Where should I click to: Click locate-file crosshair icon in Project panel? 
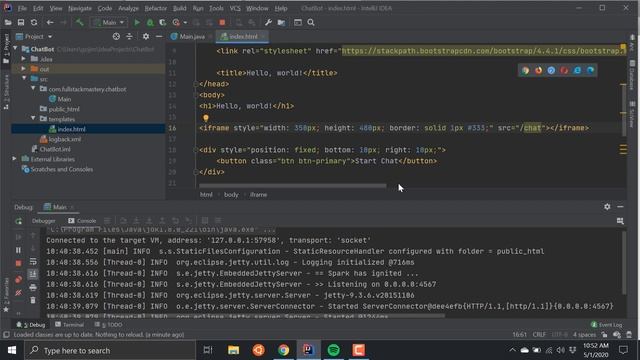(116, 36)
